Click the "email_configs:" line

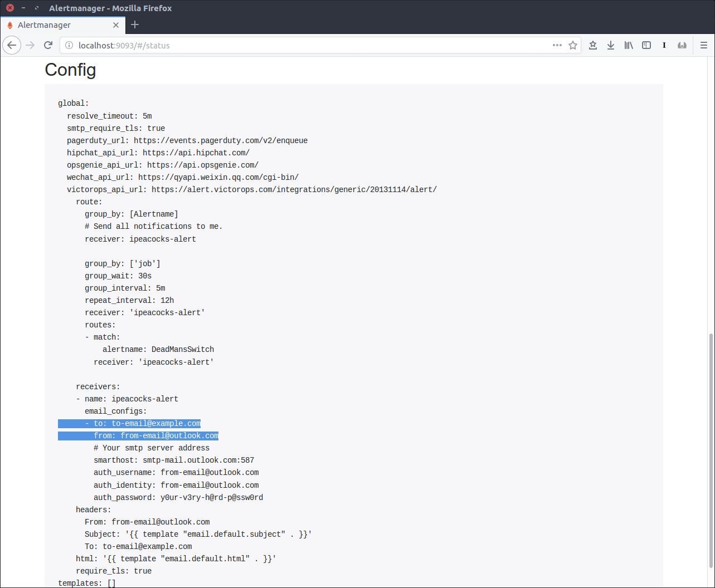pos(116,411)
